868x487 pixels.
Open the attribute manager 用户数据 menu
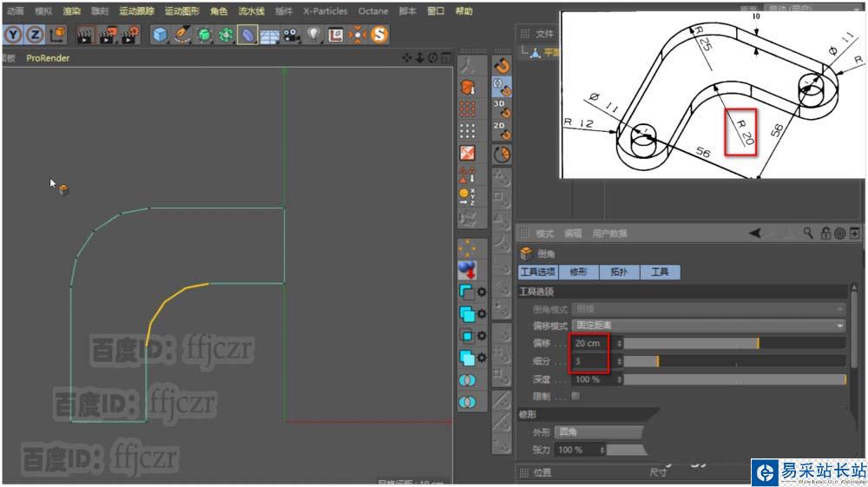click(x=609, y=234)
